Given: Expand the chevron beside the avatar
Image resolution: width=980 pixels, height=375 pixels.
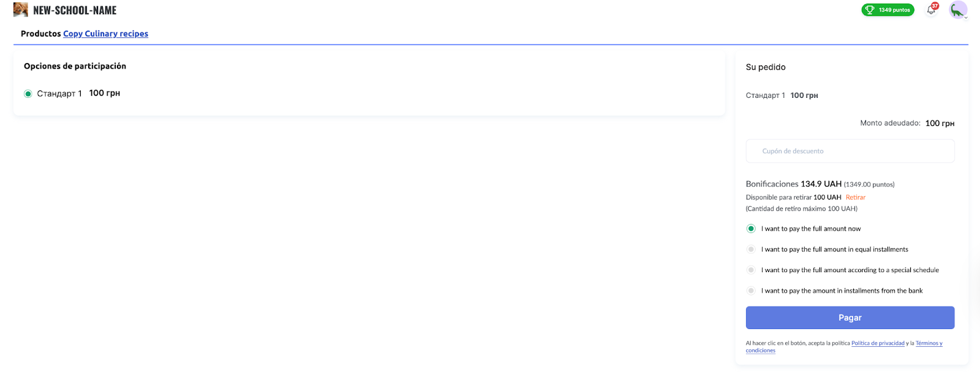Looking at the screenshot, I should click(966, 18).
